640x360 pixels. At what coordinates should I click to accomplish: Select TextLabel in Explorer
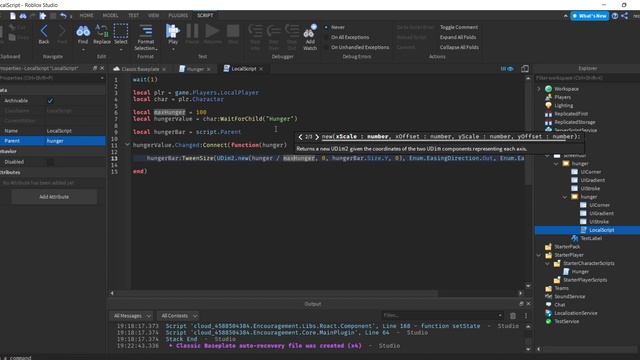click(x=591, y=238)
